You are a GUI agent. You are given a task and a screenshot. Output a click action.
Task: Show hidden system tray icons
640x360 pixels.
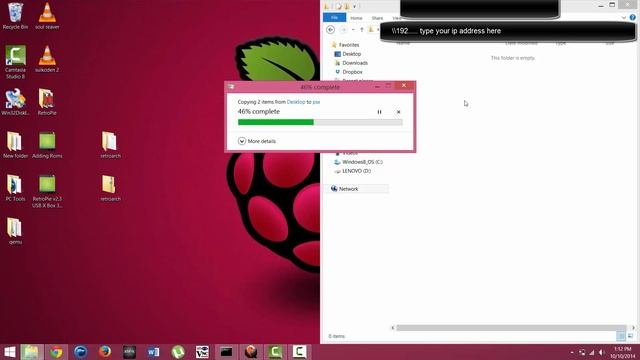click(x=572, y=352)
